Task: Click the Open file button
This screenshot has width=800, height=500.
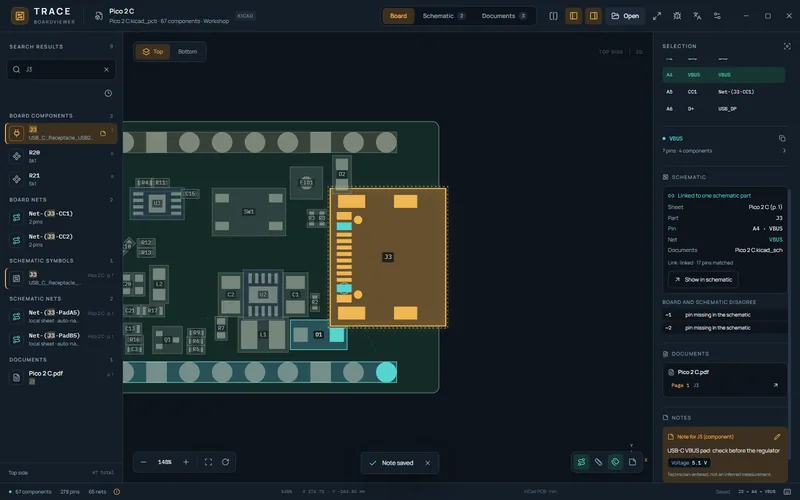Action: (625, 16)
